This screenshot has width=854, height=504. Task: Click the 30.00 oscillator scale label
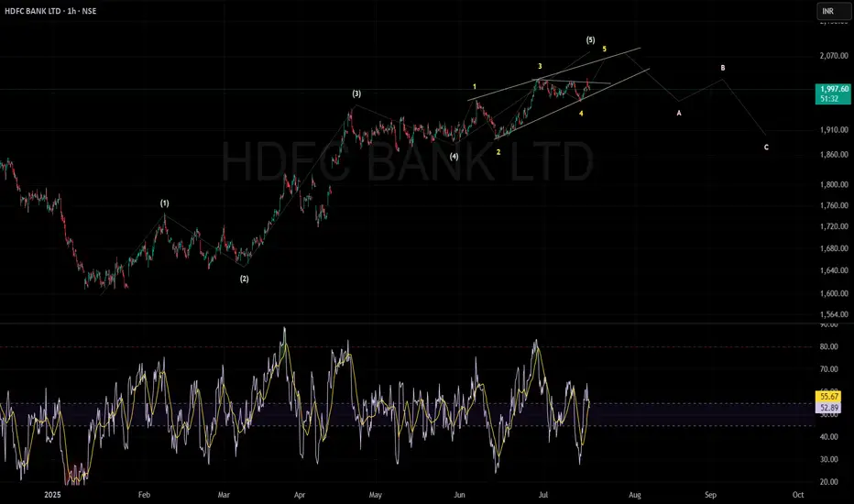coord(828,459)
